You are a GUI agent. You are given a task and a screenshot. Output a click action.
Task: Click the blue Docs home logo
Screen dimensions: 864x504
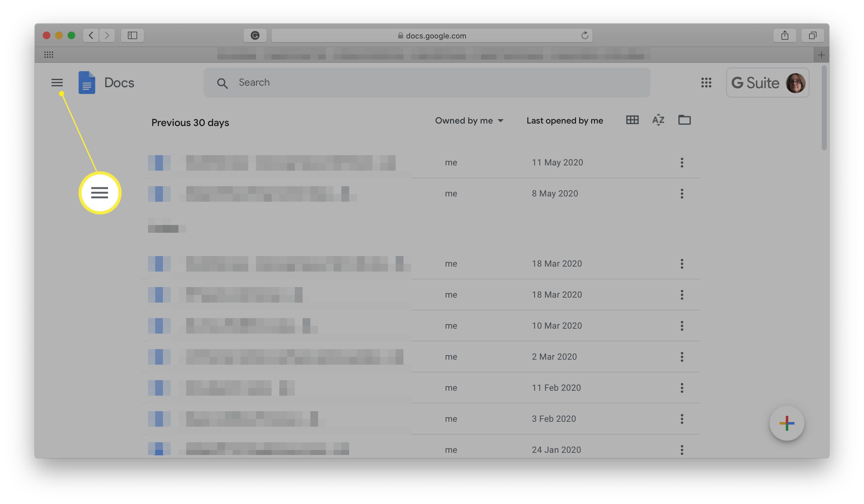[x=87, y=83]
